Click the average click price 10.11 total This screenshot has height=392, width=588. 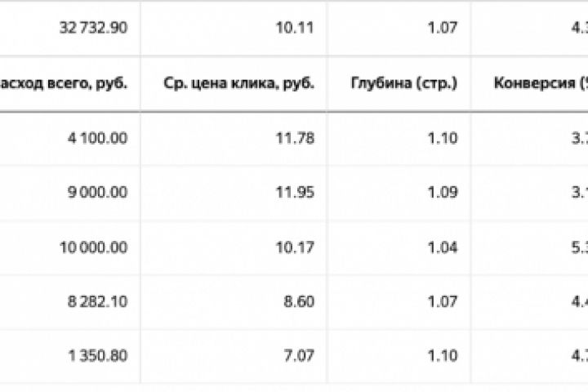point(295,27)
